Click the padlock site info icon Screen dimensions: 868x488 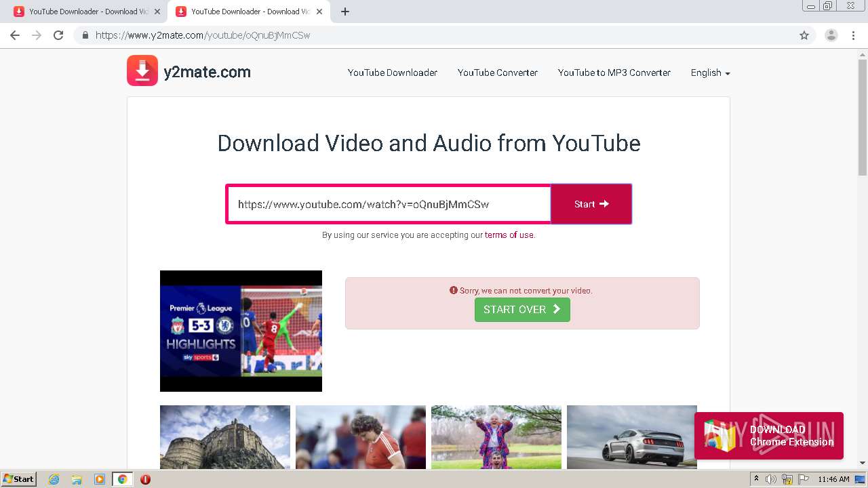tap(85, 35)
